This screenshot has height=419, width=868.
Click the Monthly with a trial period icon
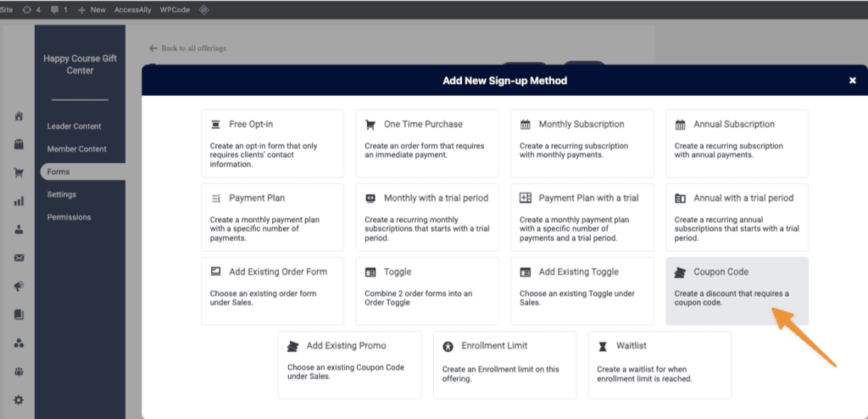[x=370, y=198]
